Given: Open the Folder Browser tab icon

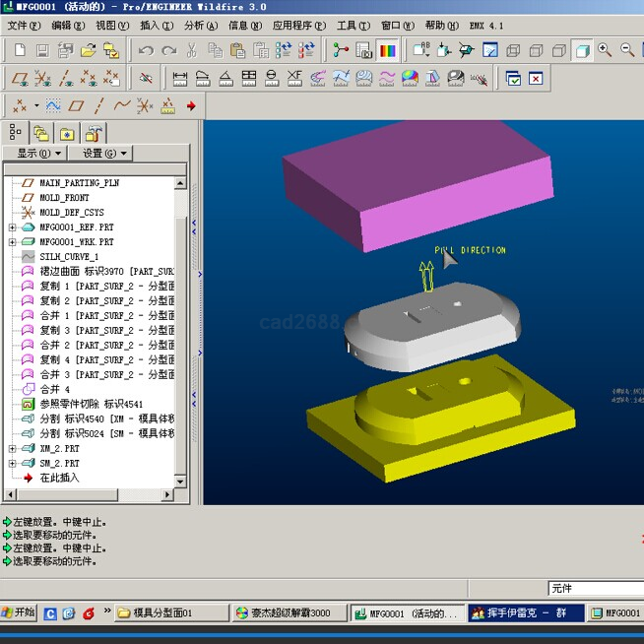Looking at the screenshot, I should 40,133.
